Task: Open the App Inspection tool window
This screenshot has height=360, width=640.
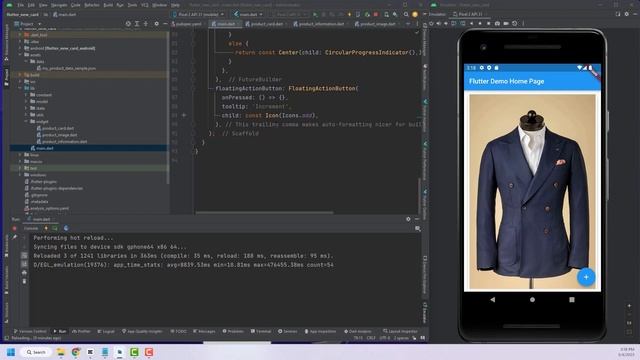Action: [320, 331]
